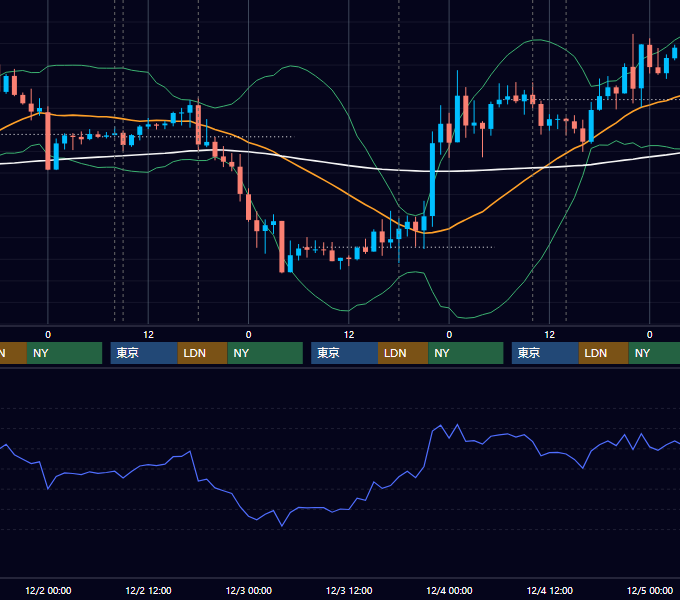Select the 東京 session block spanning 12/4 12:00
The image size is (680, 600).
pos(545,353)
